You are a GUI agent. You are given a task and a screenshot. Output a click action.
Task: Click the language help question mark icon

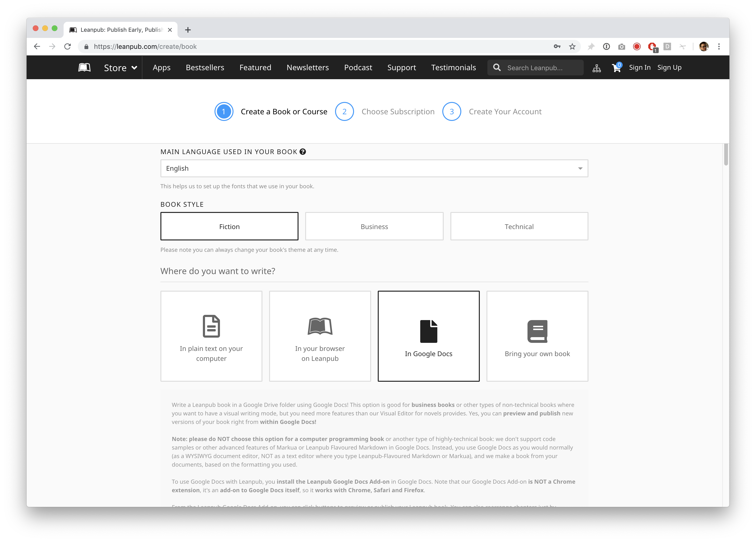(303, 152)
